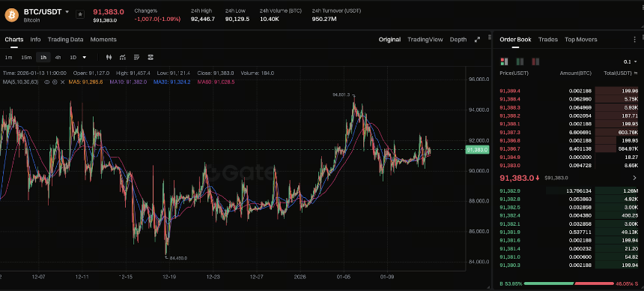The height and width of the screenshot is (291, 644).
Task: Click the Bitcoin logo icon
Action: tap(11, 15)
